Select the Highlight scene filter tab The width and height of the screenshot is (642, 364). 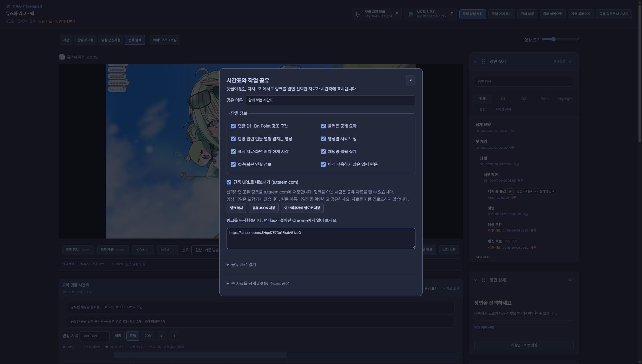[565, 99]
